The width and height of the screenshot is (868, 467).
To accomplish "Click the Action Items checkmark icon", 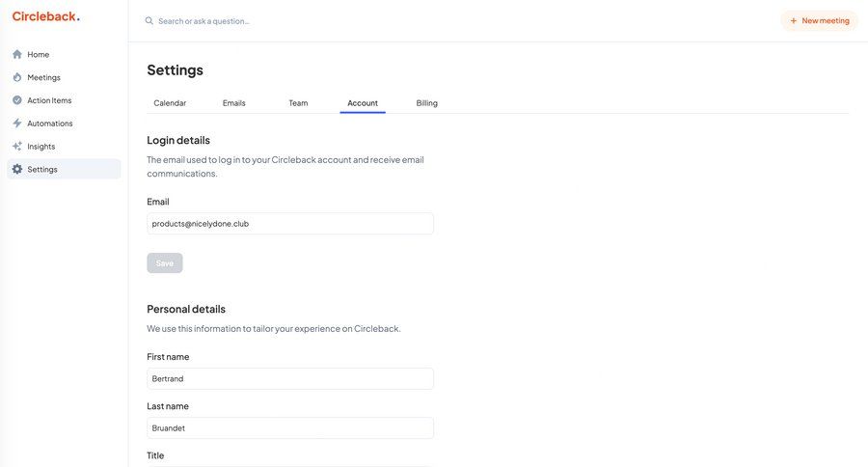I will (17, 100).
